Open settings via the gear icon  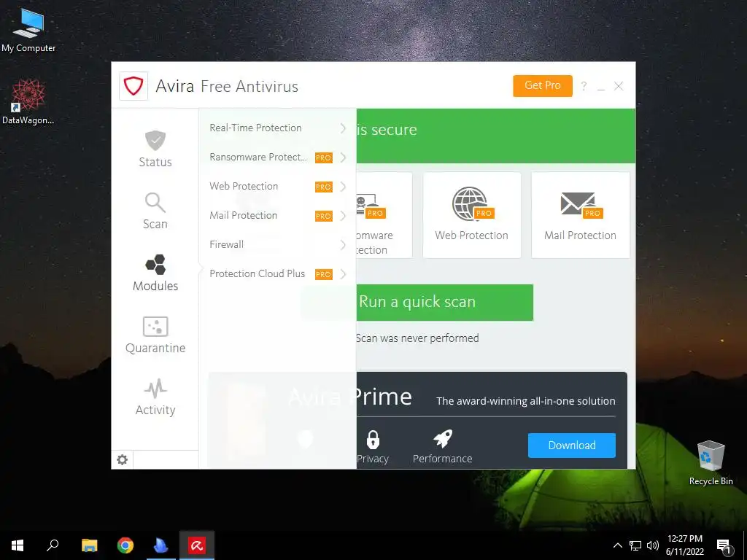tap(123, 459)
